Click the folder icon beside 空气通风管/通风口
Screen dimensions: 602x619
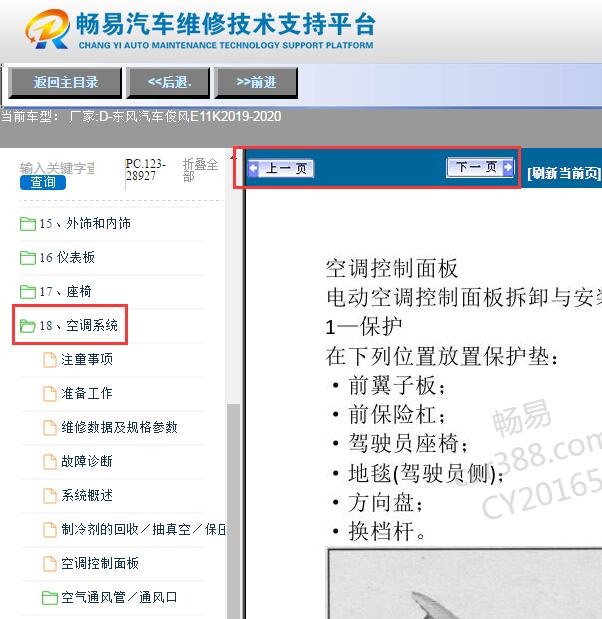[x=50, y=597]
